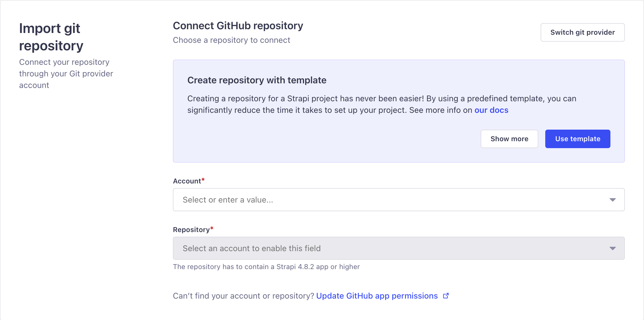Viewport: 644px width, 320px height.
Task: Follow the Update GitHub app permissions link
Action: [x=377, y=295]
